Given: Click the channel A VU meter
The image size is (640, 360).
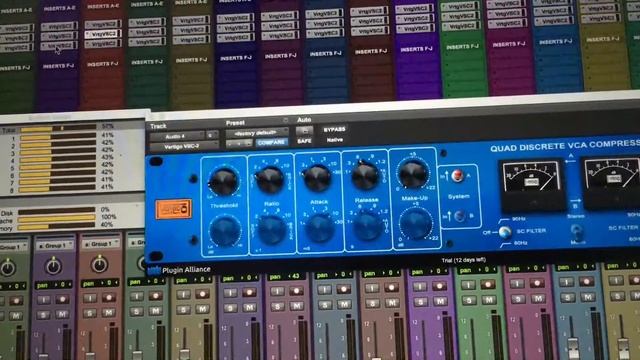Looking at the screenshot, I should pyautogui.click(x=532, y=183).
